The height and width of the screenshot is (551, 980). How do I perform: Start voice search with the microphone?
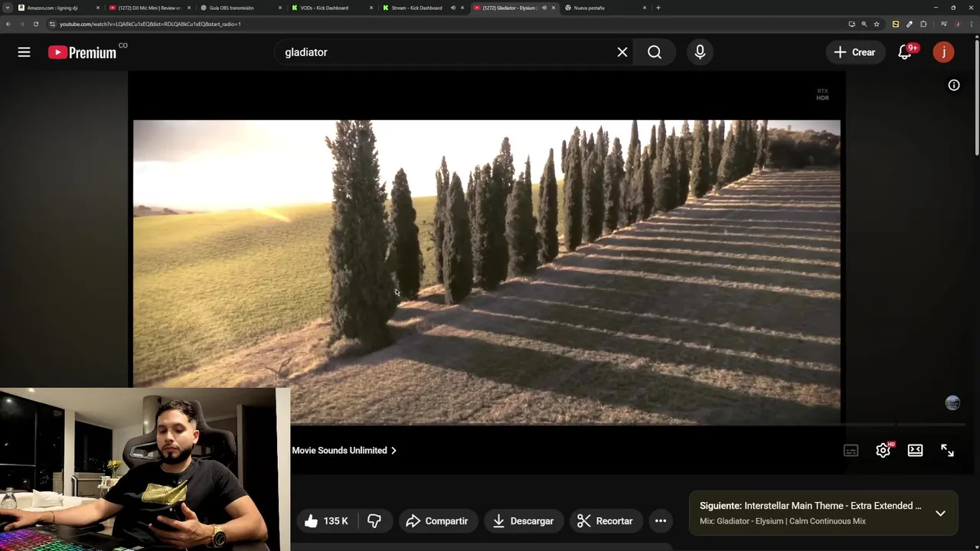700,52
